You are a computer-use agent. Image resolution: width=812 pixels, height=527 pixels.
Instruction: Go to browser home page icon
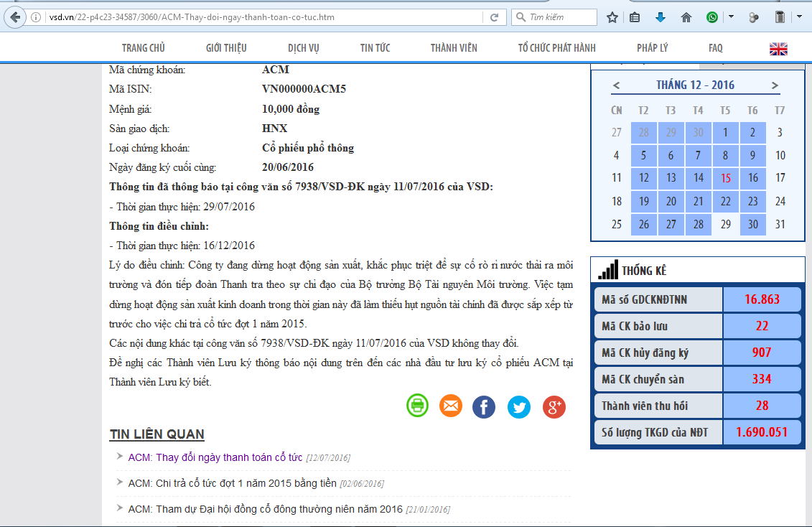tap(686, 18)
